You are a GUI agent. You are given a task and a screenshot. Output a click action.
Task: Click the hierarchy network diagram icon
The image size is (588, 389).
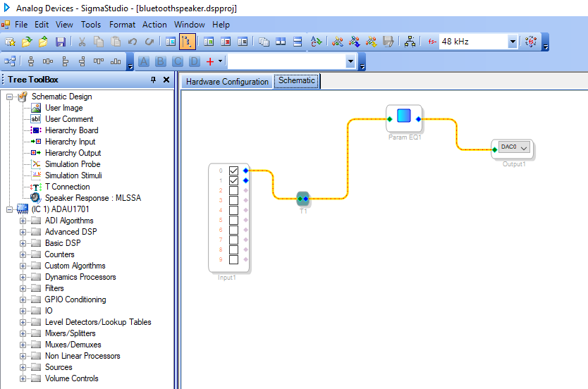410,42
